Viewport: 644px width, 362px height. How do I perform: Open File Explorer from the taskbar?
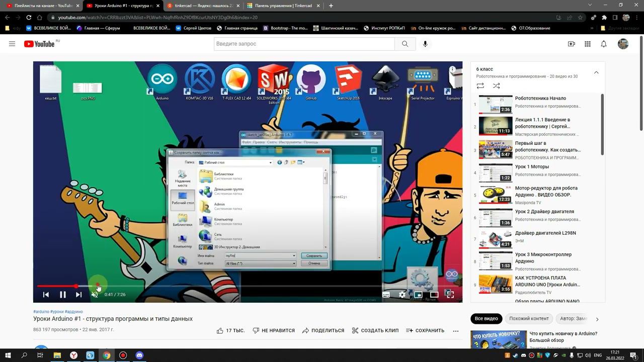57,355
